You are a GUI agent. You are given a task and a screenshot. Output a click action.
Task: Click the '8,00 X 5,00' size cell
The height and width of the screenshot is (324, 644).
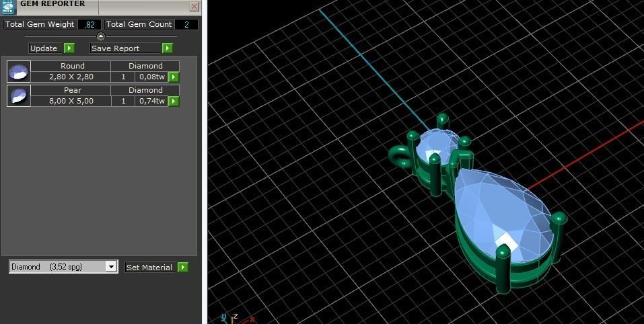click(x=71, y=101)
